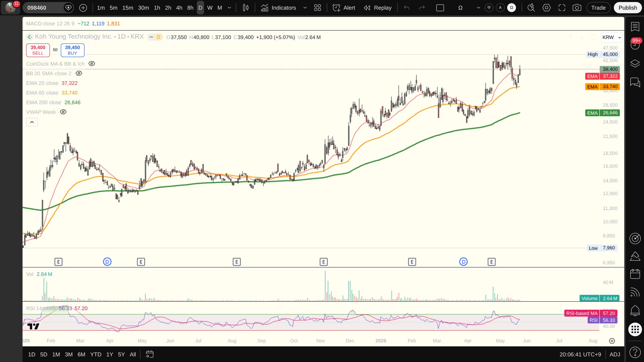The width and height of the screenshot is (644, 362).
Task: Click the 39,450 BUY button
Action: tap(72, 50)
